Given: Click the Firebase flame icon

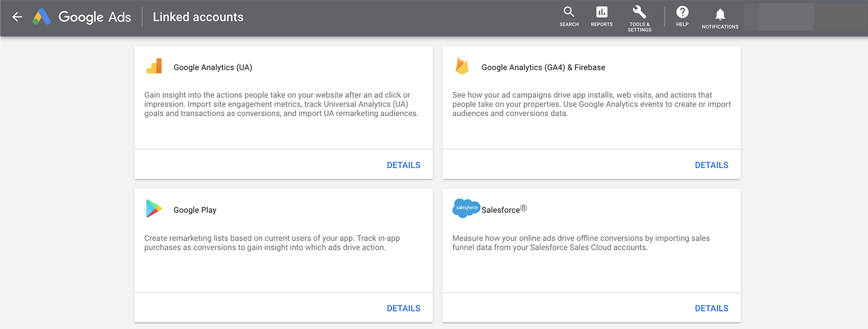Looking at the screenshot, I should tap(462, 66).
